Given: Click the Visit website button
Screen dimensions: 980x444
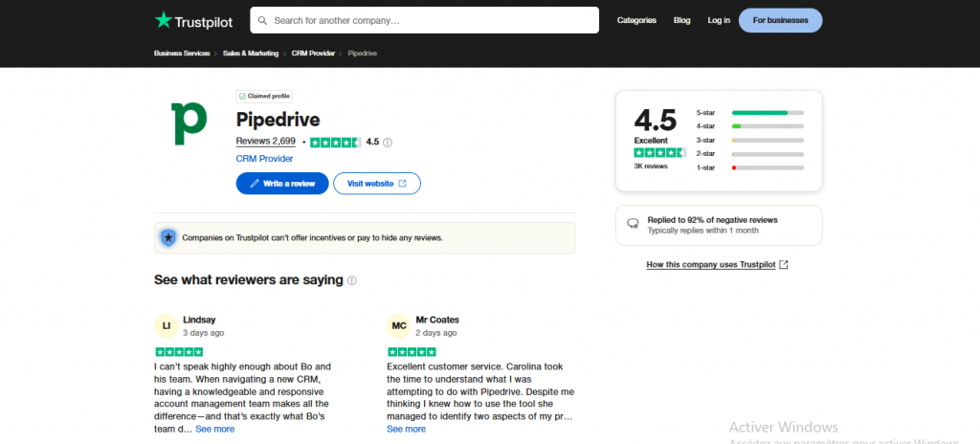Looking at the screenshot, I should pos(377,183).
